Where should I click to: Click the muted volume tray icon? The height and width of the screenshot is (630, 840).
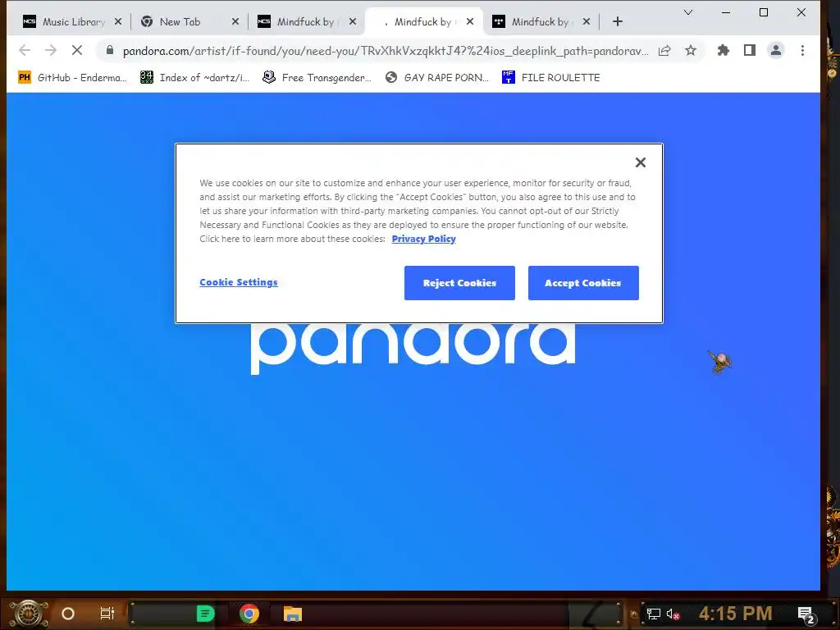tap(673, 614)
